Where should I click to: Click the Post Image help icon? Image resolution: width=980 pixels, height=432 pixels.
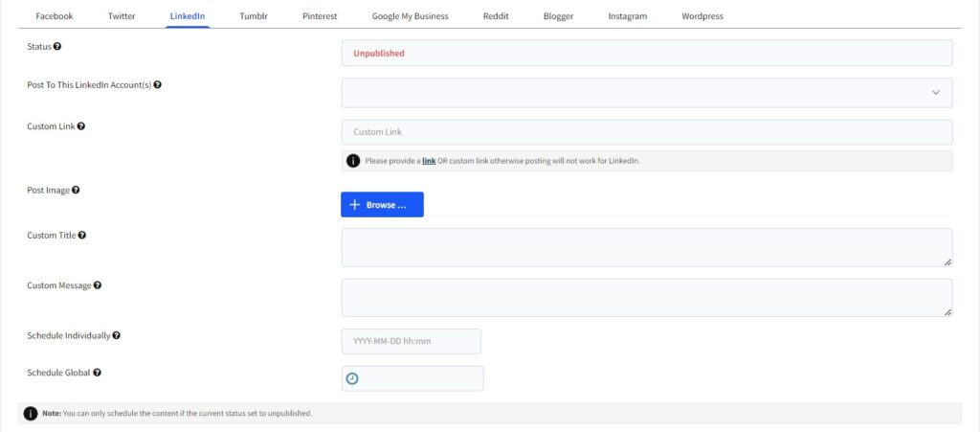click(x=76, y=190)
